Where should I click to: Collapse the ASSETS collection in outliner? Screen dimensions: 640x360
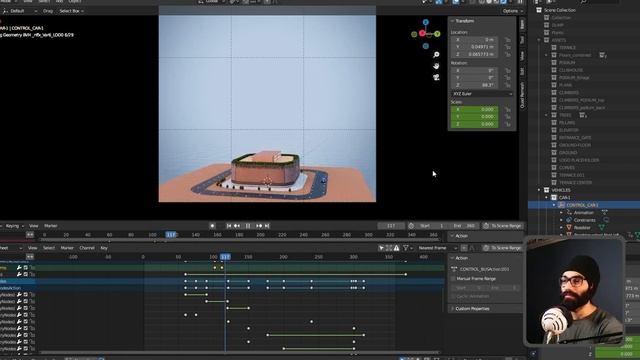tap(539, 40)
